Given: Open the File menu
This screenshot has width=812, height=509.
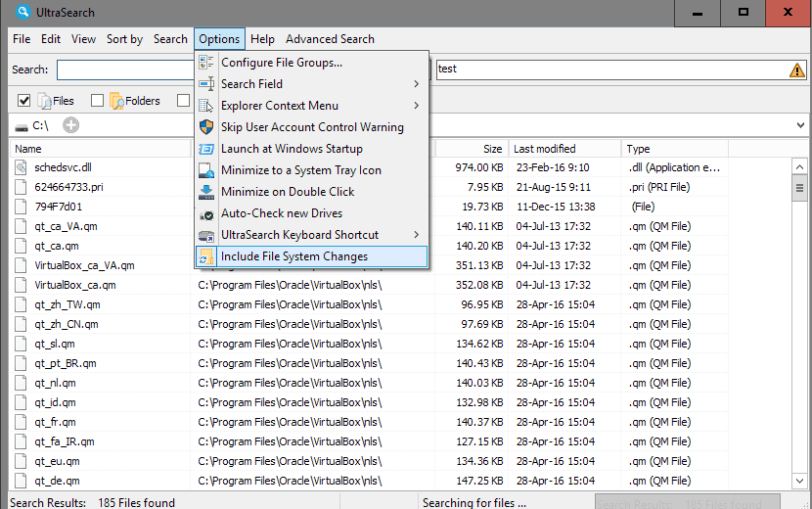Looking at the screenshot, I should [22, 39].
